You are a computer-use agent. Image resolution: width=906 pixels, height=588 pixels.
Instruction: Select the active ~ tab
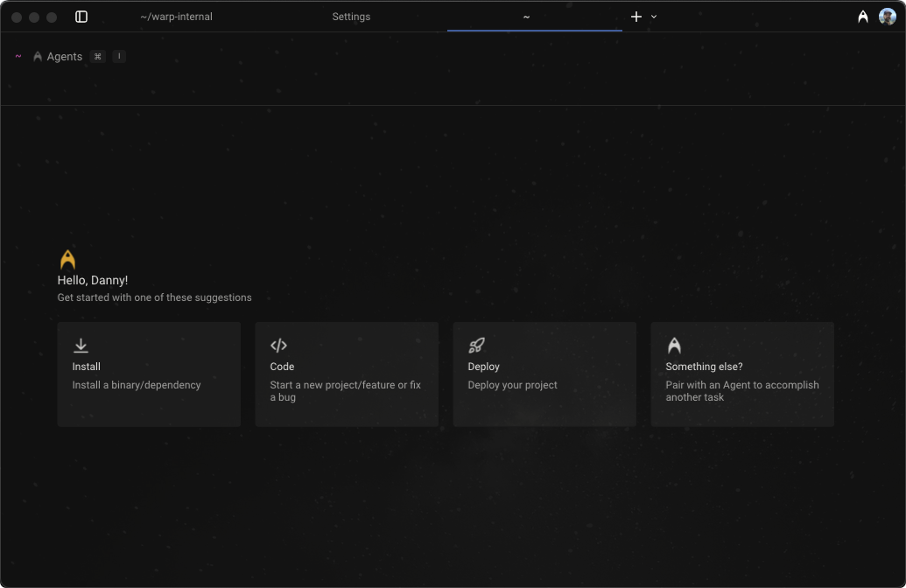tap(526, 17)
